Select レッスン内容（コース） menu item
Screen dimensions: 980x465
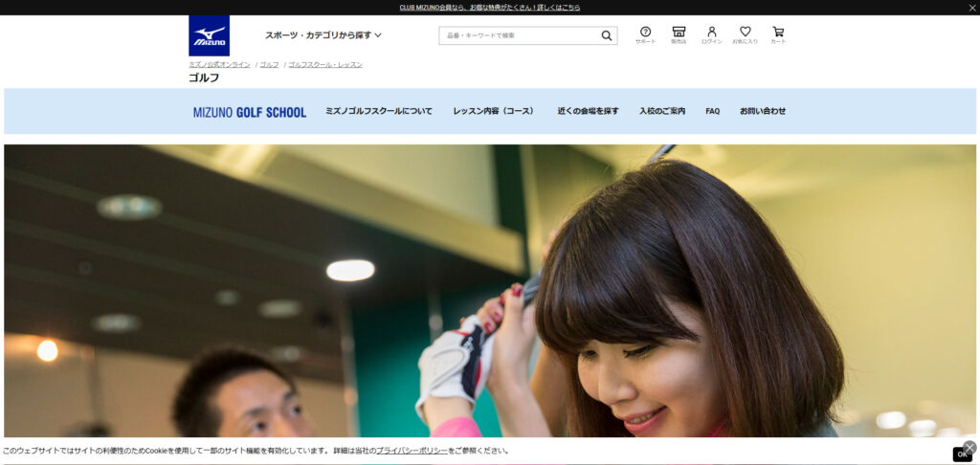494,111
